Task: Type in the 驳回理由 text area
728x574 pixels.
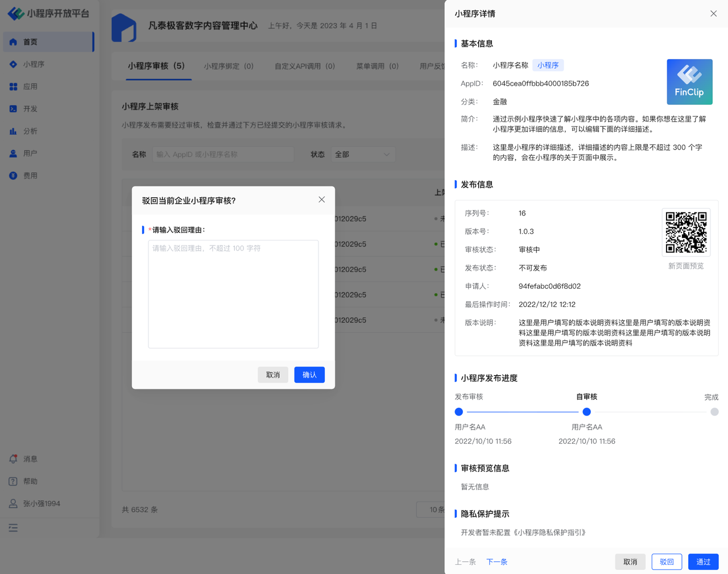Action: point(233,294)
